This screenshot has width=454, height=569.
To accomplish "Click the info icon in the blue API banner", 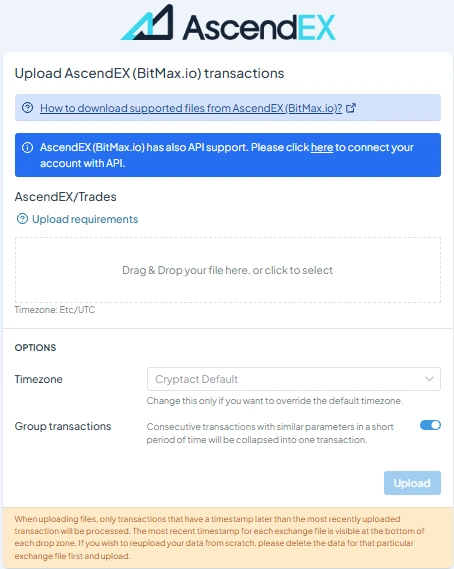I will coord(28,148).
